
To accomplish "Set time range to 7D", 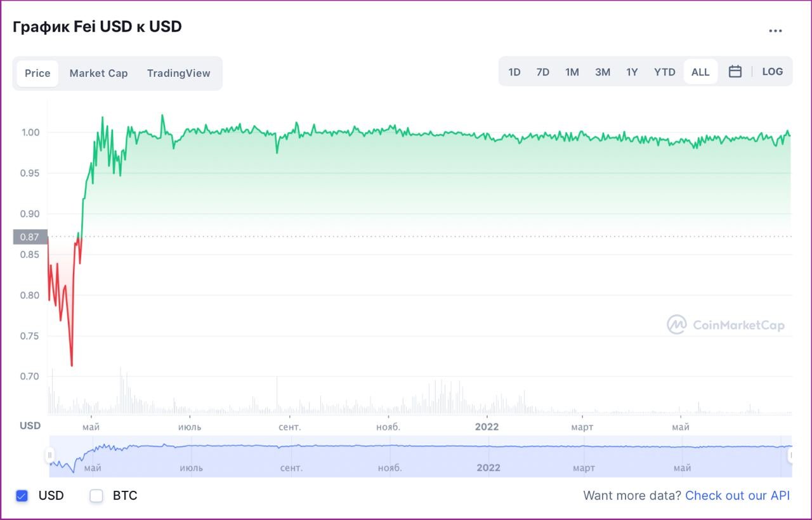I will coord(542,72).
